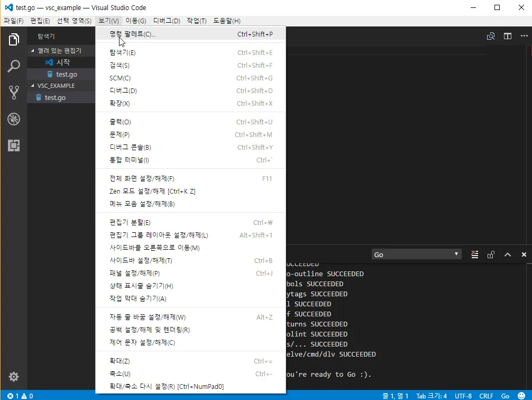
Task: Open 시작 in open editors list
Action: (x=61, y=62)
